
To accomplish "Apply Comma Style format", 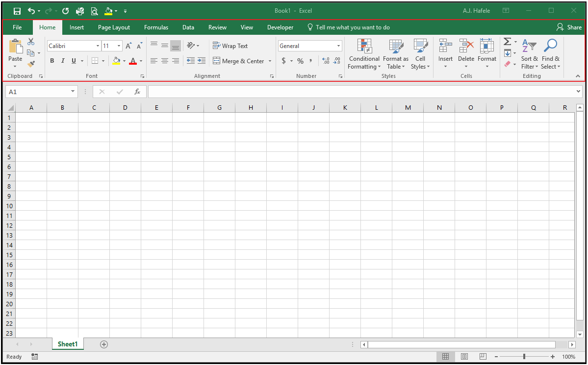I will 310,61.
